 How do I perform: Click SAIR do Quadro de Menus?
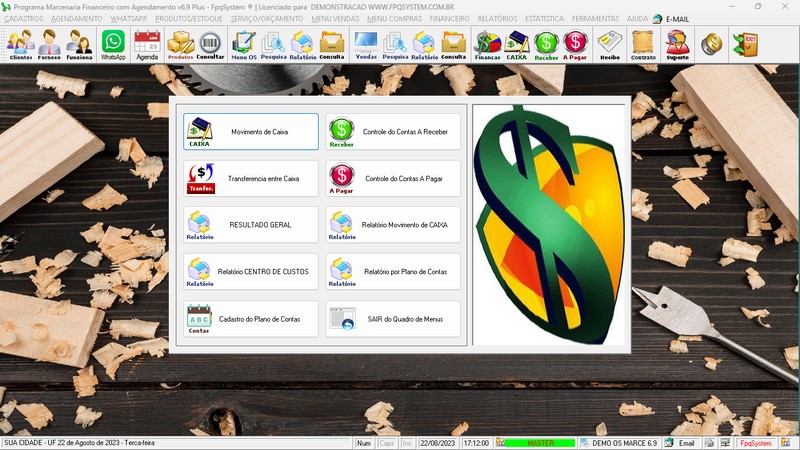pyautogui.click(x=393, y=319)
